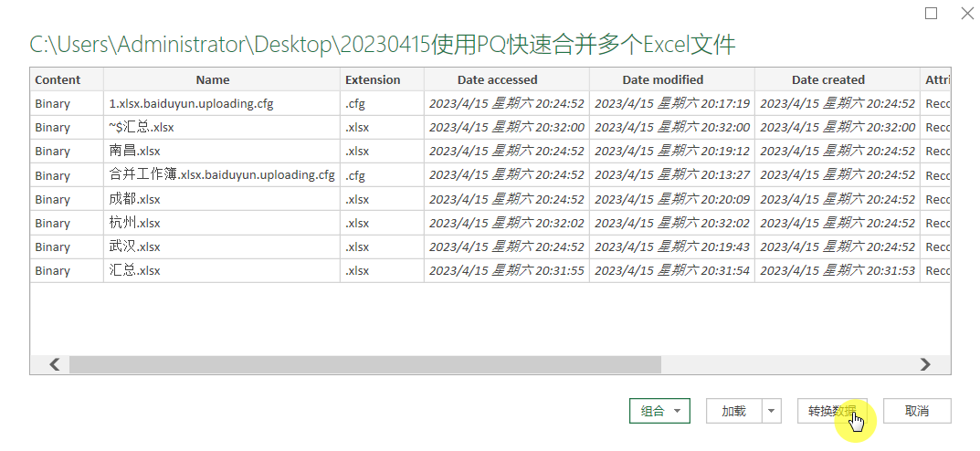Click the folder path title text
980x451 pixels.
383,45
